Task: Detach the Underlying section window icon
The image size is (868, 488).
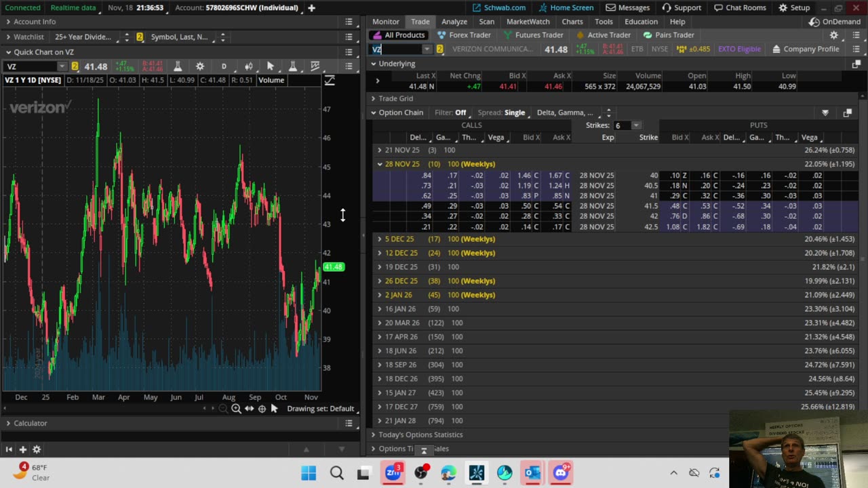Action: coord(856,64)
